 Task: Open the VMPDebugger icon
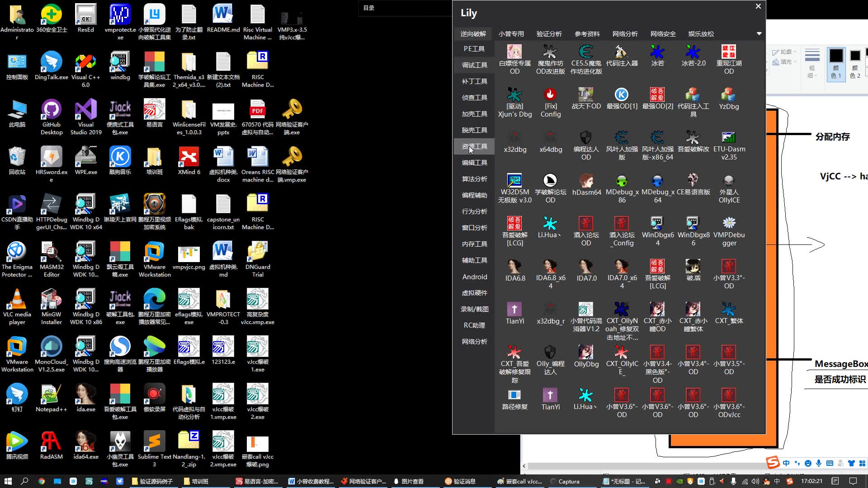click(x=729, y=224)
